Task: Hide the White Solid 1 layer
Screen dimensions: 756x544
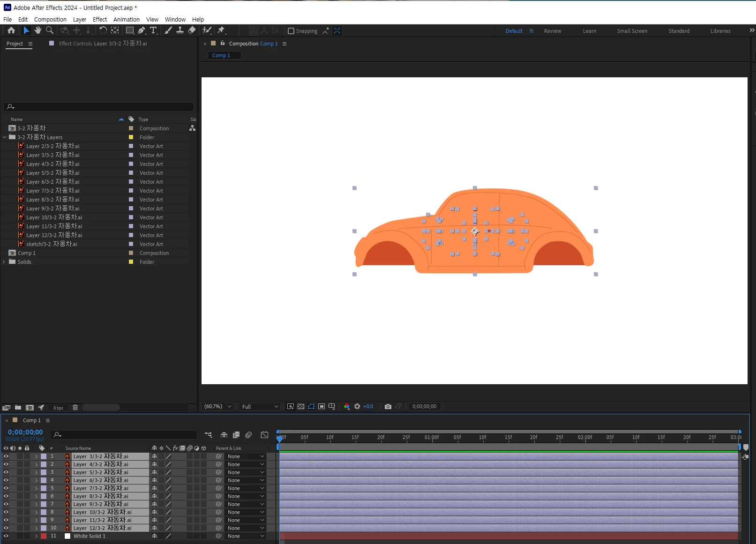Action: point(6,536)
